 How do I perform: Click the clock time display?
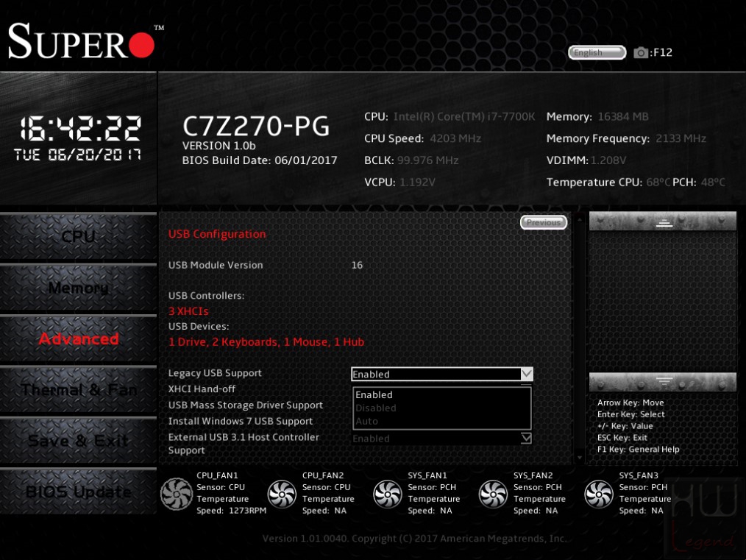click(x=79, y=129)
